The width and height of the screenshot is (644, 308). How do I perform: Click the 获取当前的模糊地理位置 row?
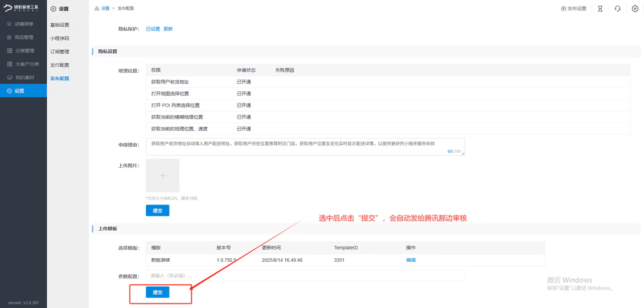[x=388, y=117]
